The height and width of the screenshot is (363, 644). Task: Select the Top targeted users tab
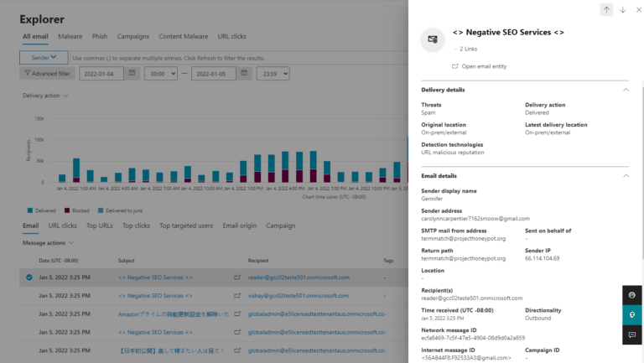[186, 226]
